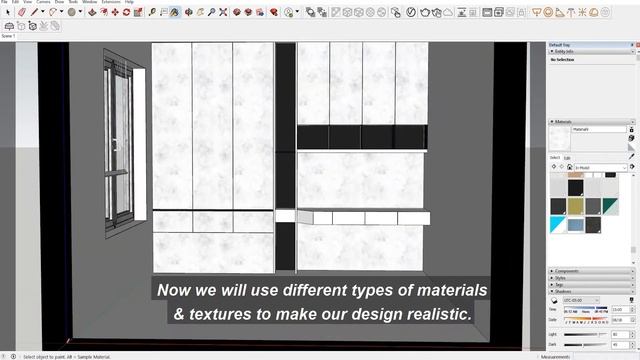Pick the Eraser tool

coord(22,12)
